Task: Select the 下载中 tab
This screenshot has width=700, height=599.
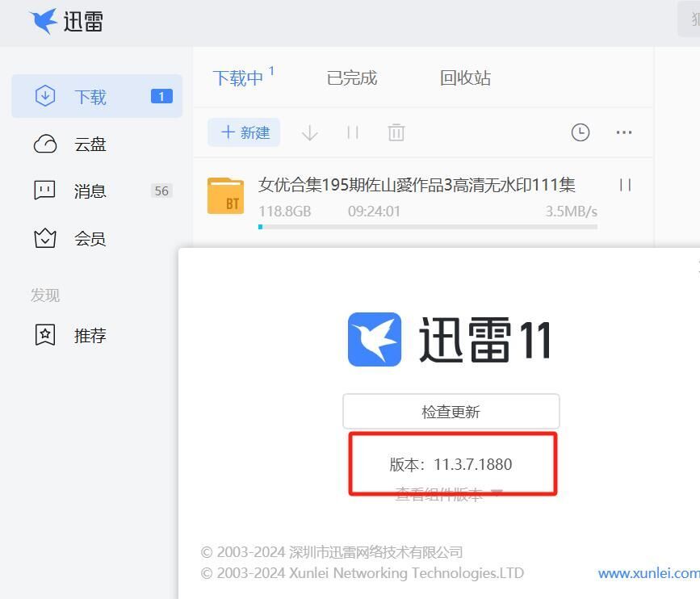Action: [x=238, y=78]
